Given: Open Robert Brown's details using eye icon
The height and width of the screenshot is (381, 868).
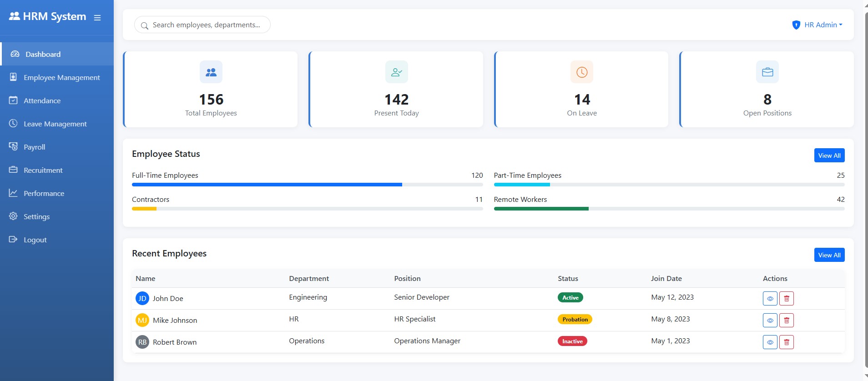Looking at the screenshot, I should pos(770,342).
